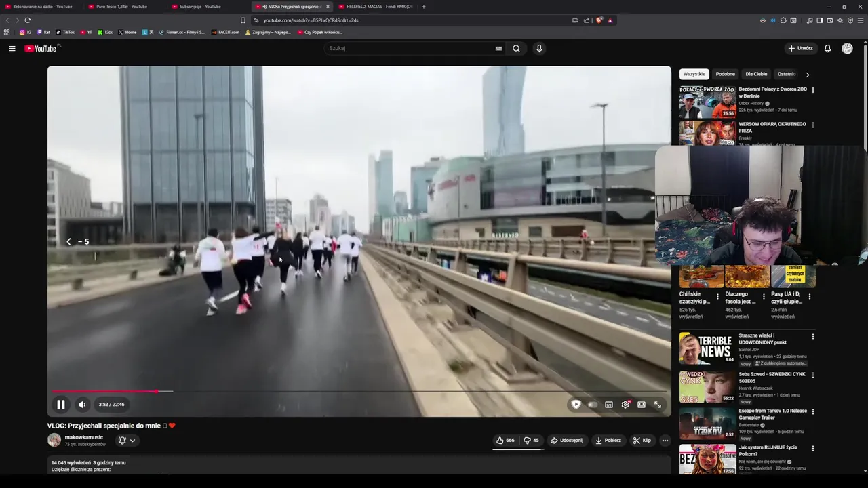The height and width of the screenshot is (488, 868).
Task: Open Leo AI sparkle icon
Action: click(x=840, y=20)
